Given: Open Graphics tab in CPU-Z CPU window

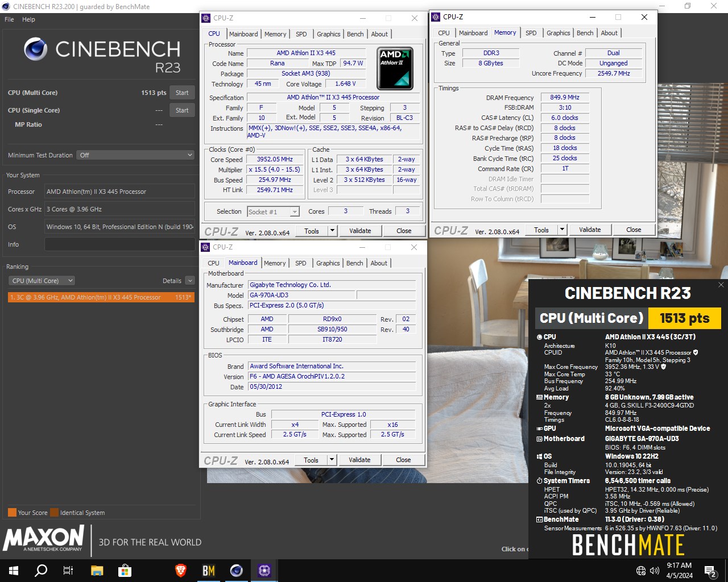Looking at the screenshot, I should click(x=329, y=34).
